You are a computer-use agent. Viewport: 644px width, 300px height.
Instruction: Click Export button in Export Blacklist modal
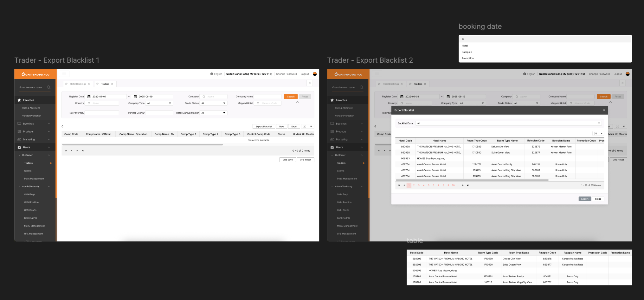[x=585, y=199]
